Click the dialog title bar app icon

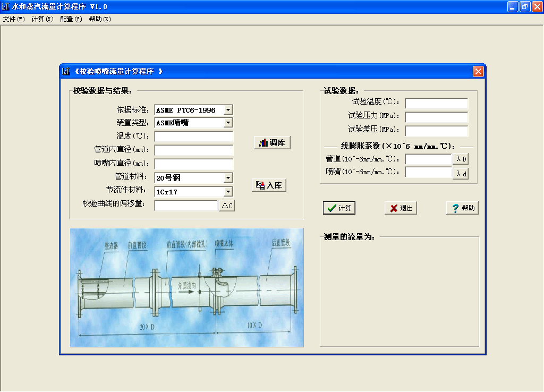(x=66, y=72)
